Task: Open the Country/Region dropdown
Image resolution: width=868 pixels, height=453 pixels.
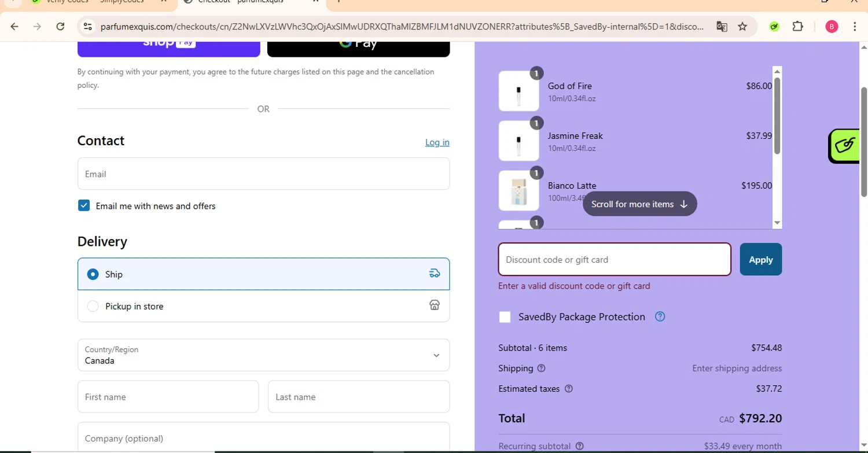Action: click(263, 355)
